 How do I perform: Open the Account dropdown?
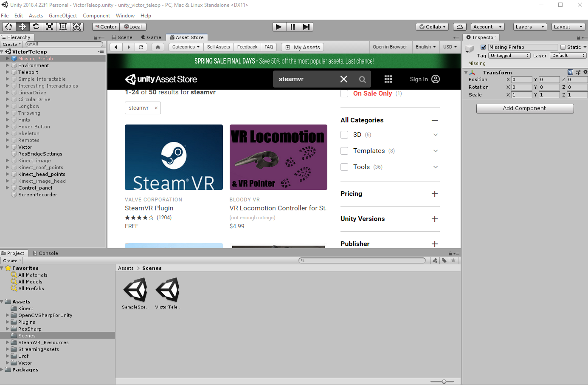coord(487,27)
